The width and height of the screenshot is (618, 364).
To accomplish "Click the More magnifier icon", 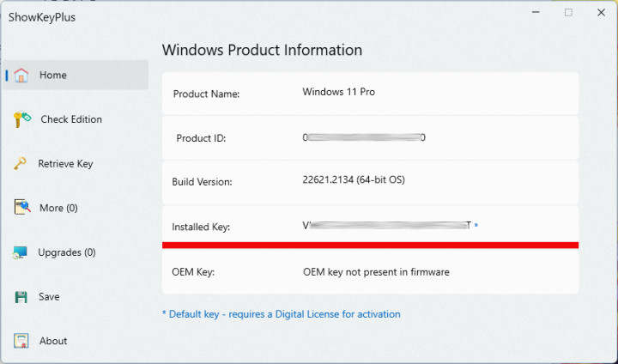I will click(x=22, y=208).
